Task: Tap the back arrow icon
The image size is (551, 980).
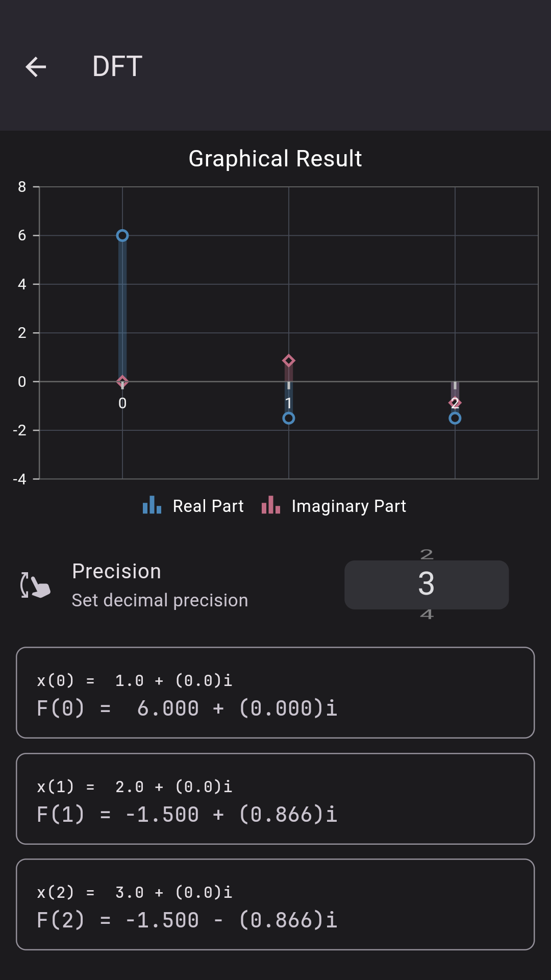Action: click(36, 67)
